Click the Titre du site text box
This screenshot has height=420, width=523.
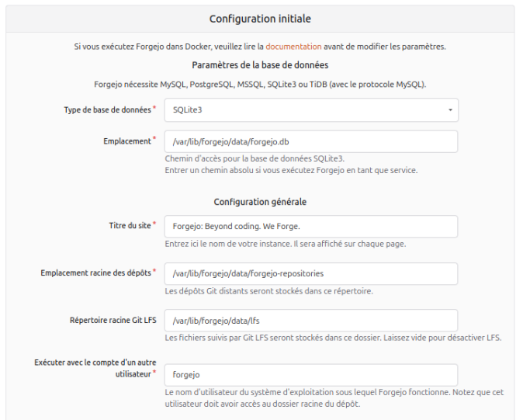[311, 226]
